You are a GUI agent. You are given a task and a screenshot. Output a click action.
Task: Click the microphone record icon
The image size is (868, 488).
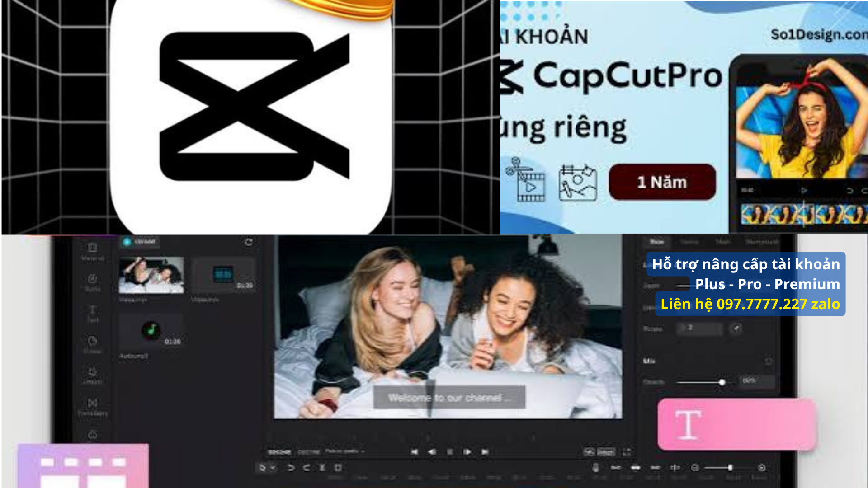click(x=596, y=468)
